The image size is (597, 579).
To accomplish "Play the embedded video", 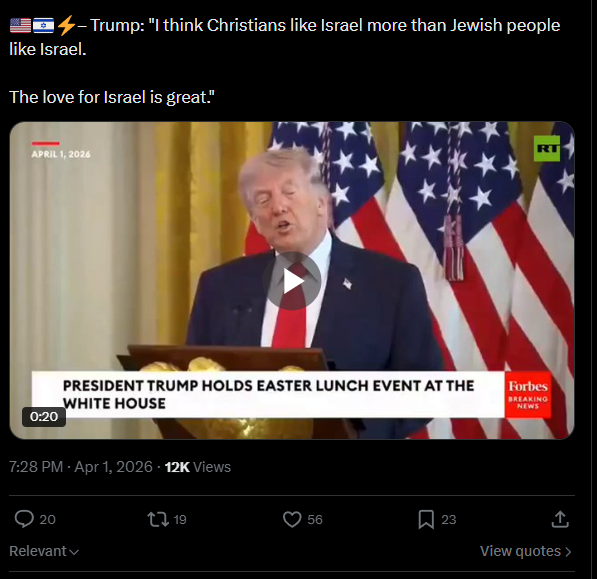I will coord(292,281).
